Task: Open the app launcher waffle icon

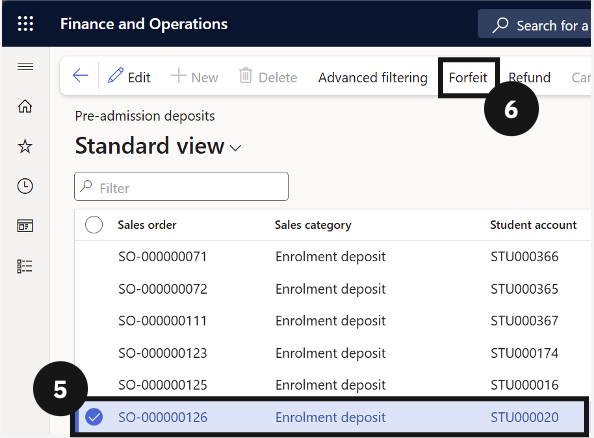Action: pyautogui.click(x=25, y=24)
